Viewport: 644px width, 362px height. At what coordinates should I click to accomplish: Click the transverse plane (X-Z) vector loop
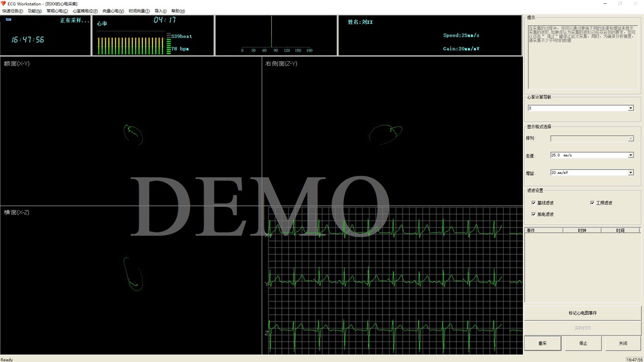click(132, 272)
